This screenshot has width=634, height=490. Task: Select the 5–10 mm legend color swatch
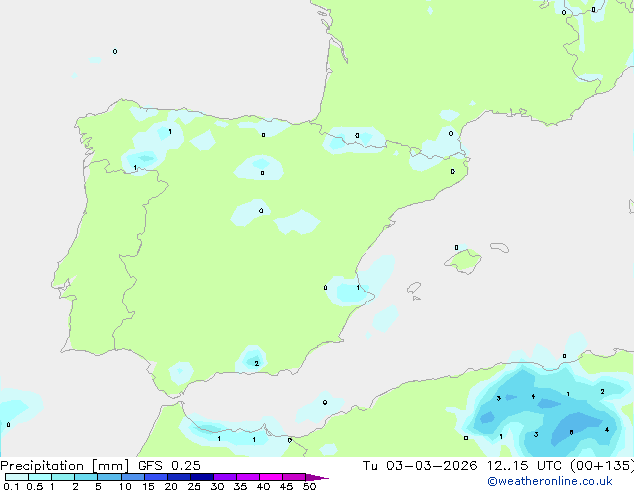(109, 477)
